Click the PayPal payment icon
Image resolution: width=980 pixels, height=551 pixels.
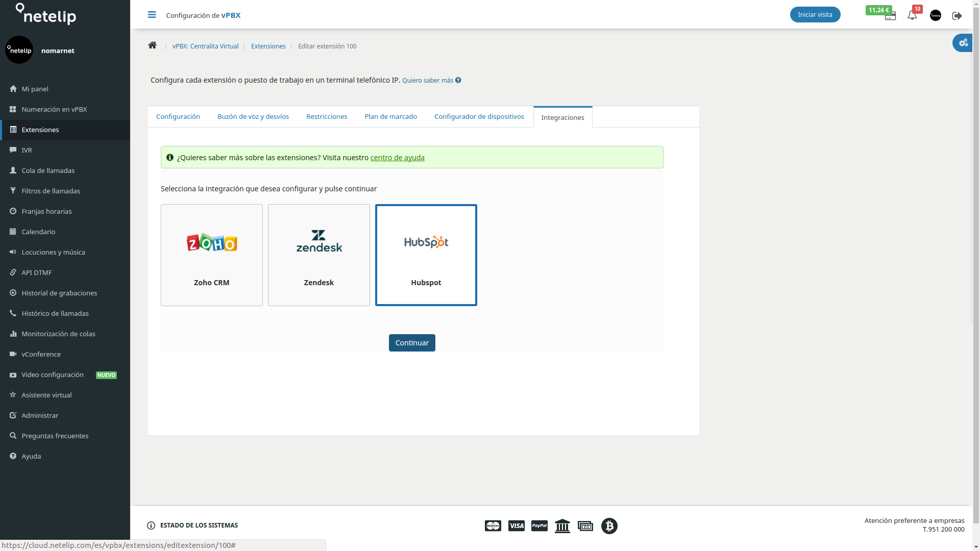point(540,526)
